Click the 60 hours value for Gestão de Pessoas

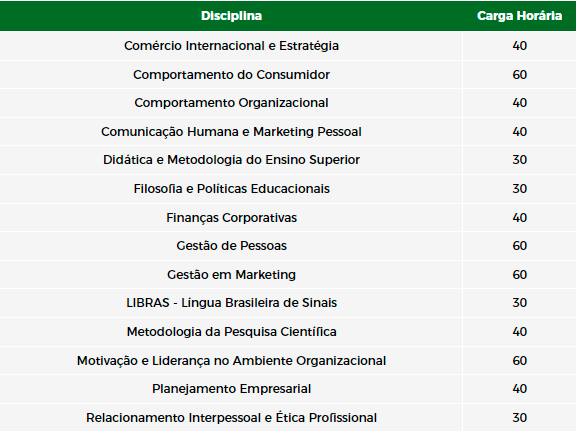pyautogui.click(x=519, y=246)
